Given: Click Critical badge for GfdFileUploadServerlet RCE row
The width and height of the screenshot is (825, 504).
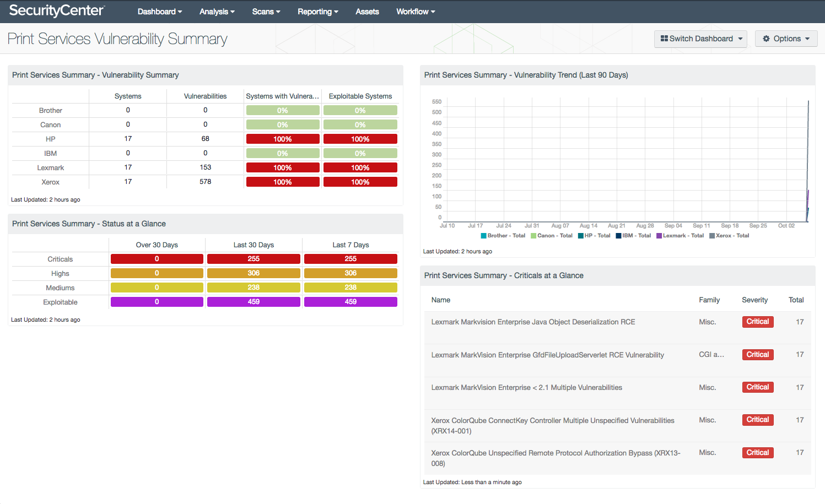Looking at the screenshot, I should click(758, 355).
